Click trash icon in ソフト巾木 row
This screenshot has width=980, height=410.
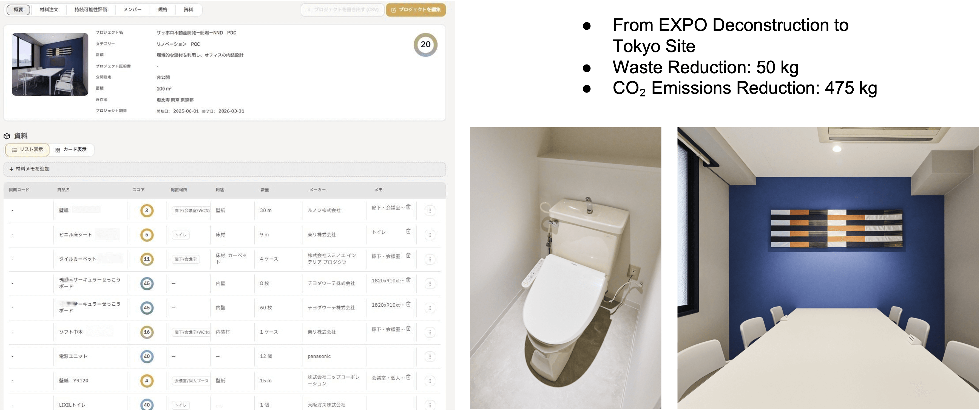pyautogui.click(x=408, y=328)
